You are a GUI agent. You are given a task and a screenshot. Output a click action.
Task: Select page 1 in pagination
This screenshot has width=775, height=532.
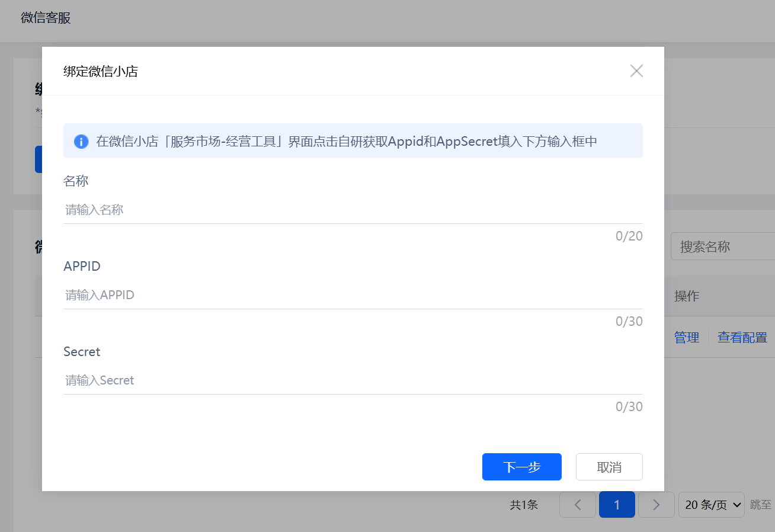coord(617,505)
